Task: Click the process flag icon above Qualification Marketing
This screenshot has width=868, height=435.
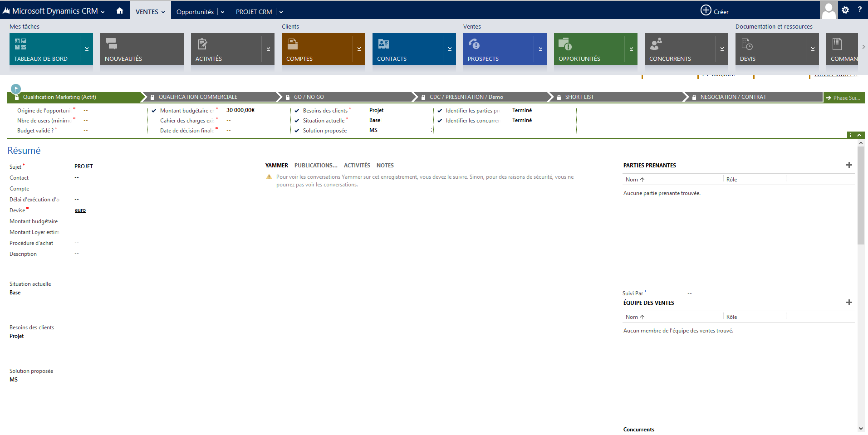Action: click(16, 88)
